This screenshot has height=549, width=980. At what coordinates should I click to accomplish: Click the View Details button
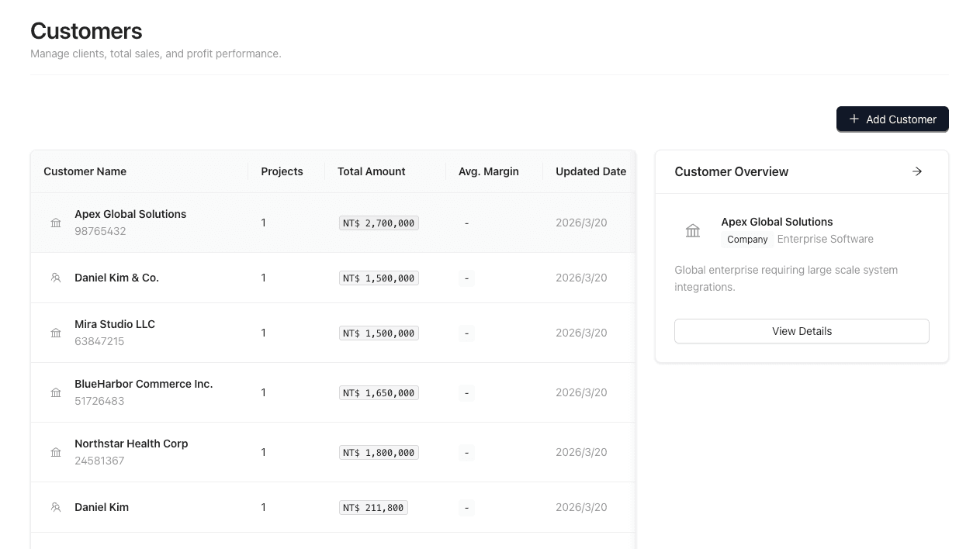(802, 331)
